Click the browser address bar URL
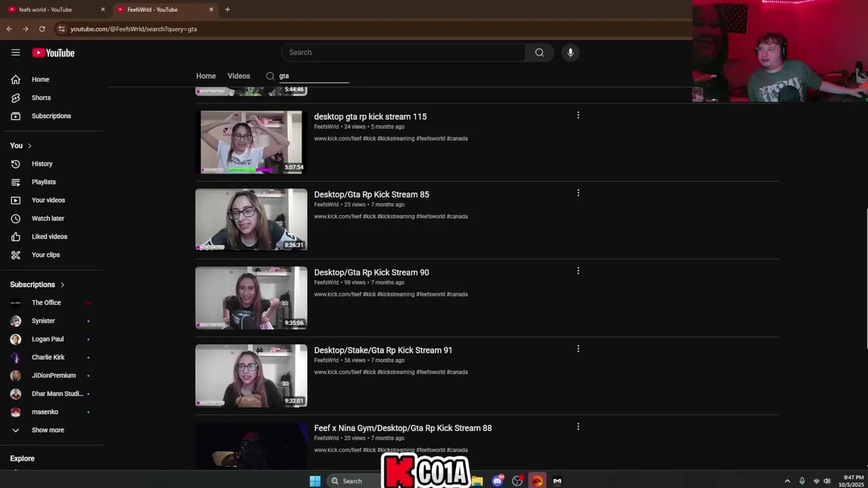 [134, 29]
